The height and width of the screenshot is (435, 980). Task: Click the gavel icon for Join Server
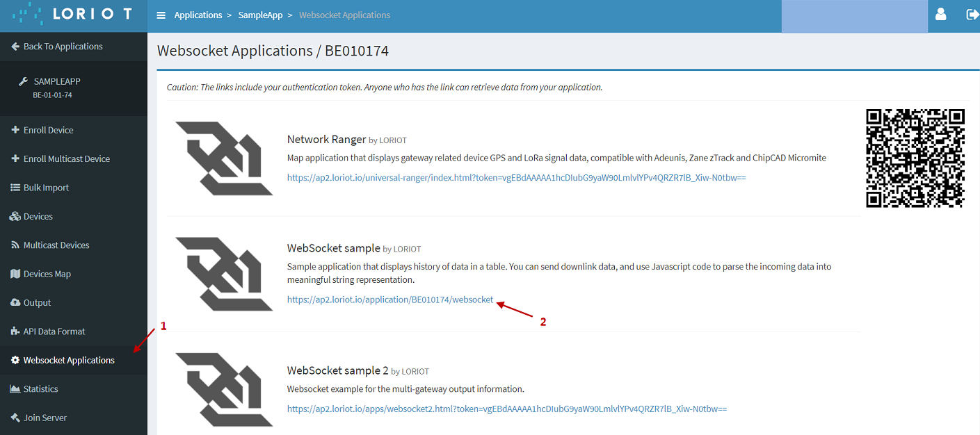[x=15, y=418]
